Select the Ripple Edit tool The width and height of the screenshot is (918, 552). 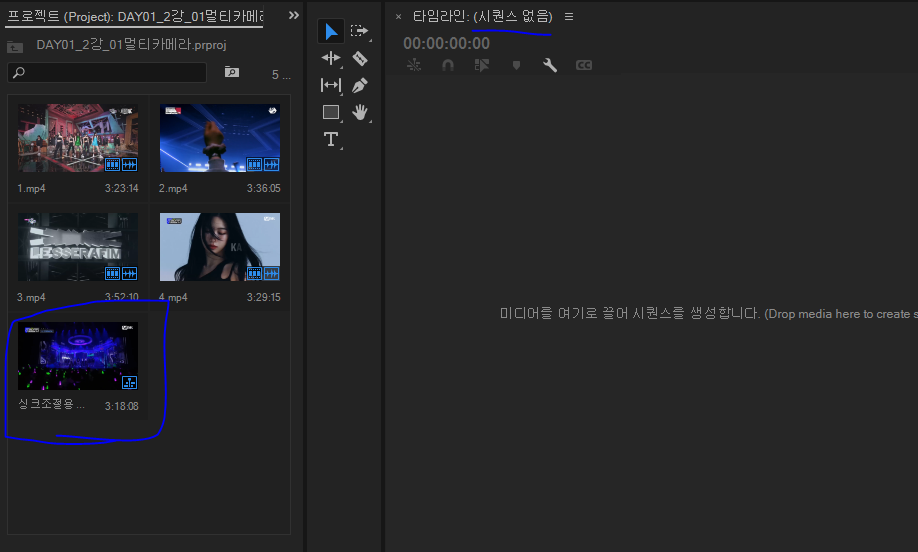(331, 58)
